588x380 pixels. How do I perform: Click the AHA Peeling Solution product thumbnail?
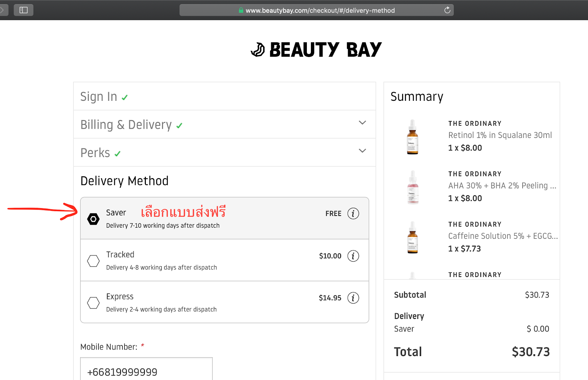tap(413, 187)
